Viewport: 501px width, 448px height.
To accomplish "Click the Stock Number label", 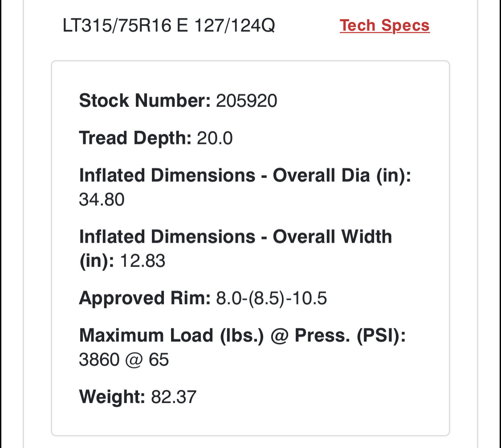I will (x=145, y=101).
